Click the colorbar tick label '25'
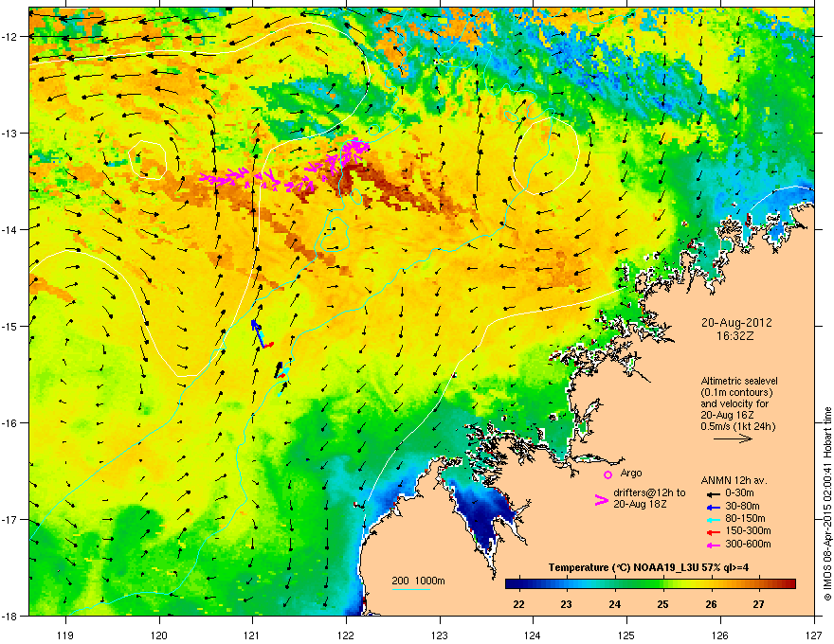 click(x=662, y=604)
